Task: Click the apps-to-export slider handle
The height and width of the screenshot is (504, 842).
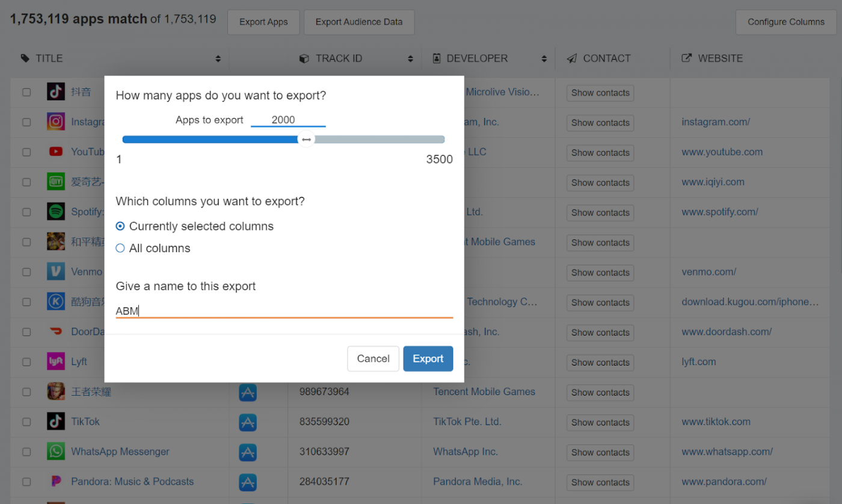Action: point(306,138)
